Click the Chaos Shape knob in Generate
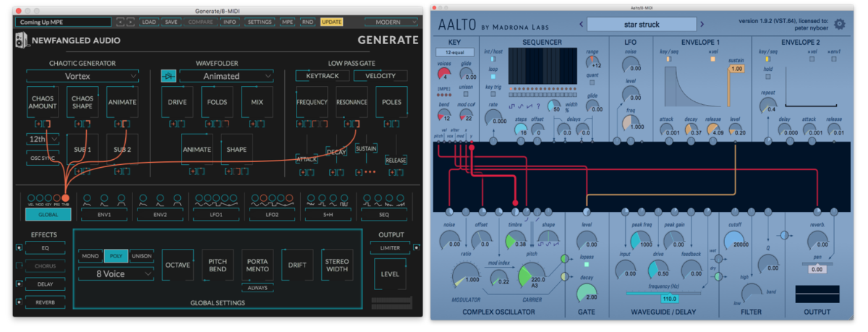The height and width of the screenshot is (332, 868). 82,103
